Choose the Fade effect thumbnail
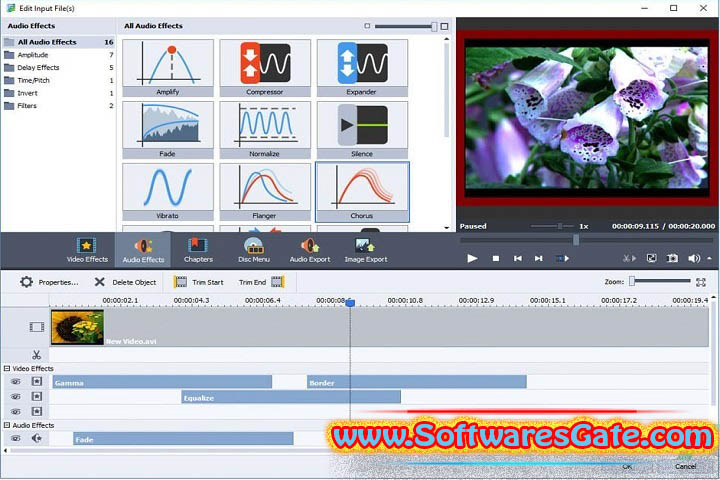The width and height of the screenshot is (720, 480). click(x=168, y=130)
